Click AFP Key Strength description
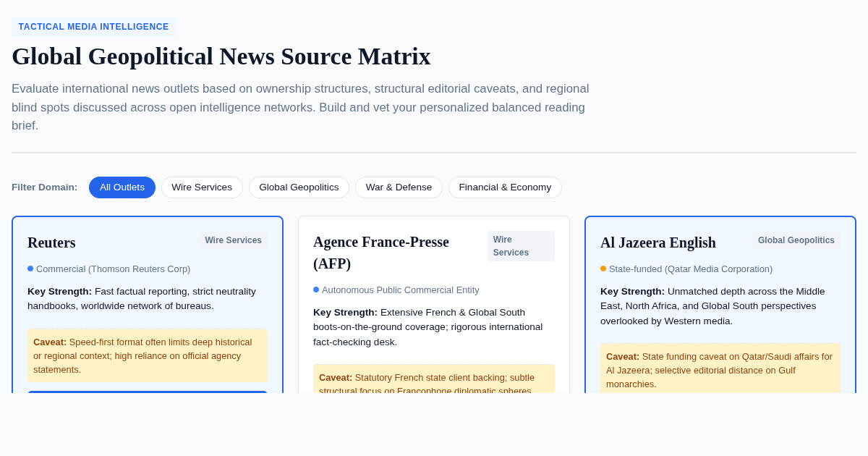The image size is (868, 456). 434,327
